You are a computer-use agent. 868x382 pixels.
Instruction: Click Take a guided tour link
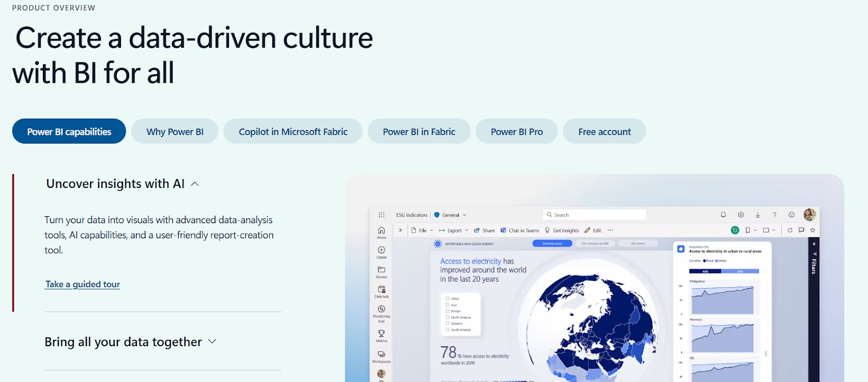click(x=82, y=284)
